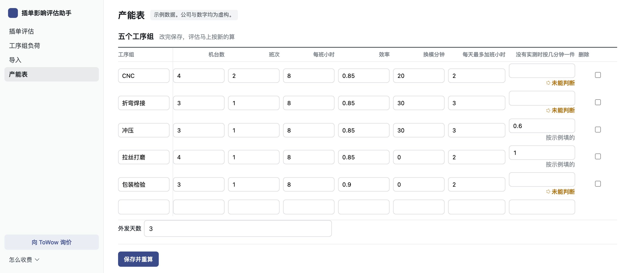The height and width of the screenshot is (273, 644).
Task: Click the CNC 机台数 field
Action: (199, 76)
